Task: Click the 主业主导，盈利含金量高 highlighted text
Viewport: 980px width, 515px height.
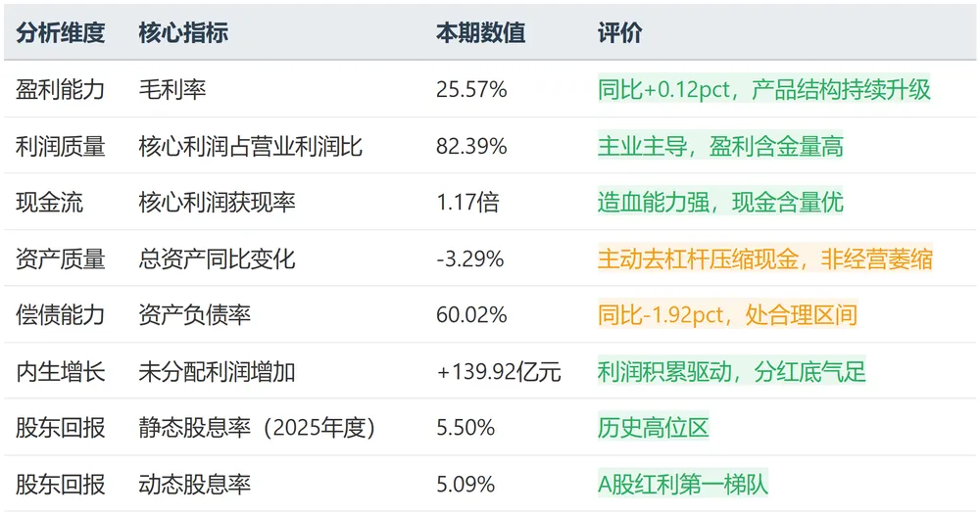Action: tap(720, 146)
